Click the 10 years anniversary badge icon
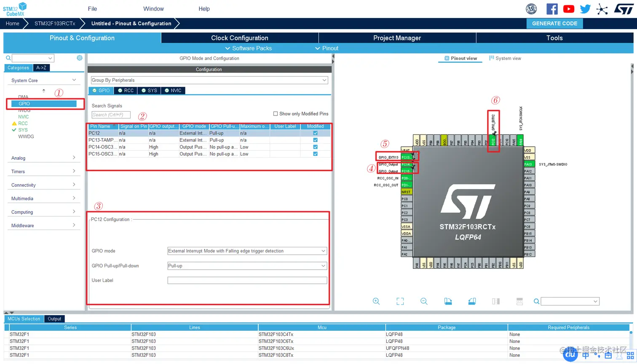Viewport: 637px width, 364px height. click(x=532, y=9)
